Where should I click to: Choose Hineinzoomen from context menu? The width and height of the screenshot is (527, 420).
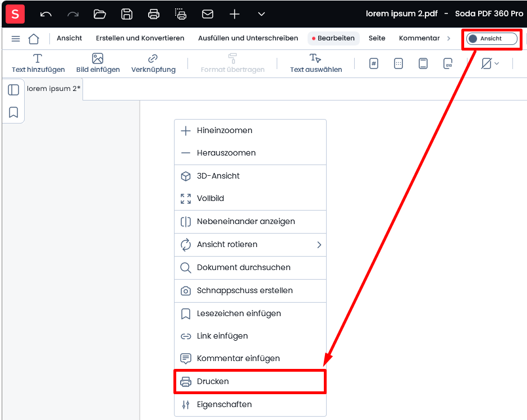click(250, 130)
